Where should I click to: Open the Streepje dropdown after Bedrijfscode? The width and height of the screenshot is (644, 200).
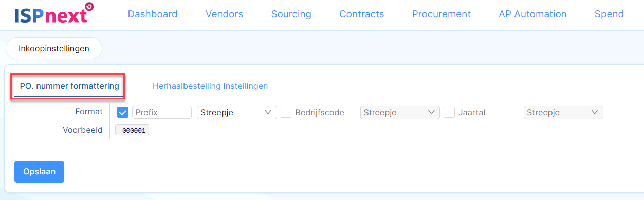coord(400,112)
